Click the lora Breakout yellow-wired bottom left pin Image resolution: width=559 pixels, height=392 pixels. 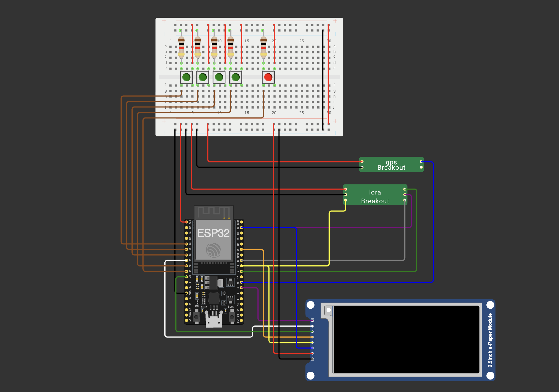click(x=346, y=200)
